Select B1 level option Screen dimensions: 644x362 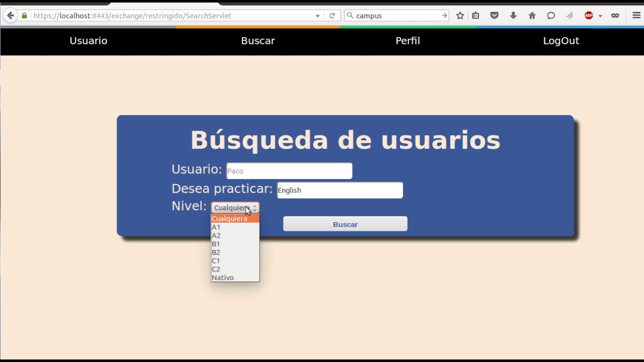[x=235, y=244]
